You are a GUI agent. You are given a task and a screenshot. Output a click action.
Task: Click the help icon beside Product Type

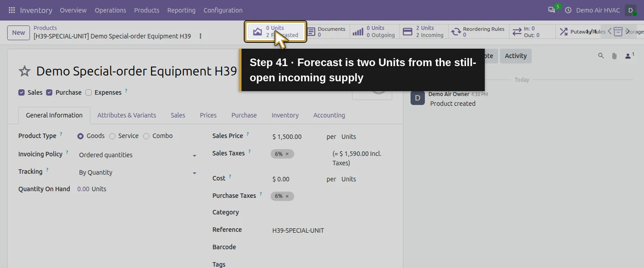(x=61, y=134)
